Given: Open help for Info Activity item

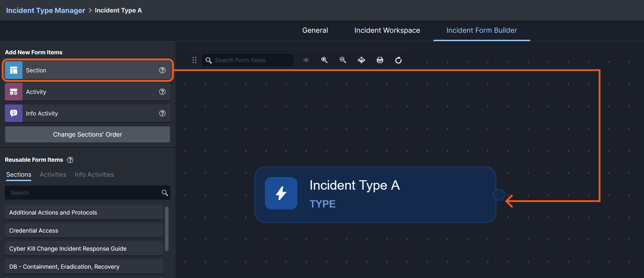Looking at the screenshot, I should pos(162,114).
